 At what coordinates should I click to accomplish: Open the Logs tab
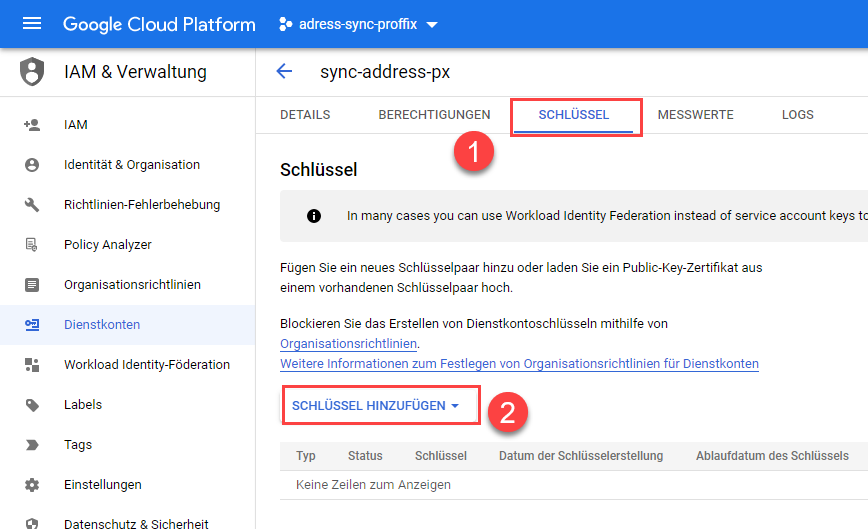click(797, 115)
